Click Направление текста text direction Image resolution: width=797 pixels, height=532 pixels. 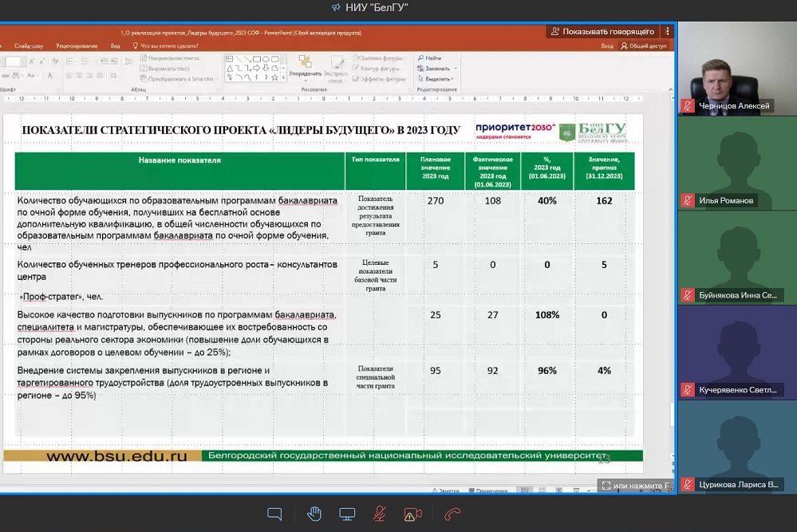pyautogui.click(x=170, y=58)
